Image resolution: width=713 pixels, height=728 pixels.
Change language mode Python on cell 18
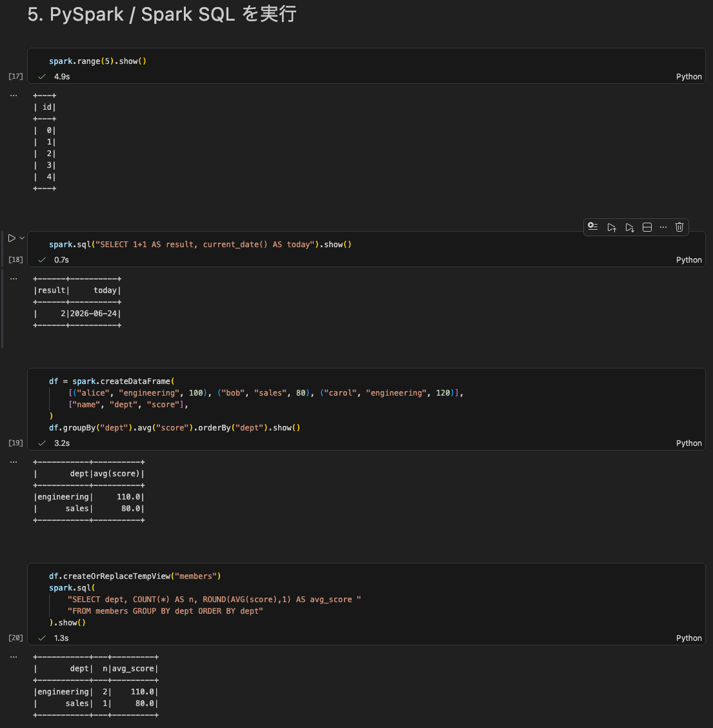pos(689,260)
